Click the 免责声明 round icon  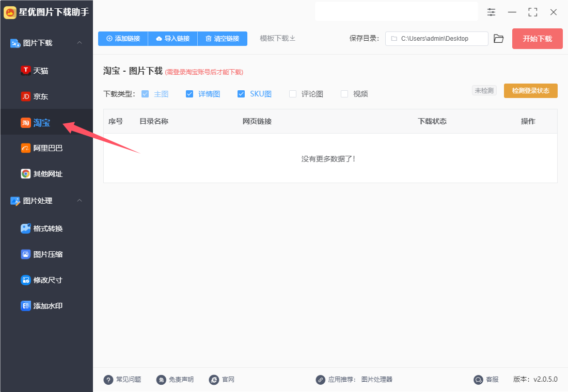(x=161, y=380)
